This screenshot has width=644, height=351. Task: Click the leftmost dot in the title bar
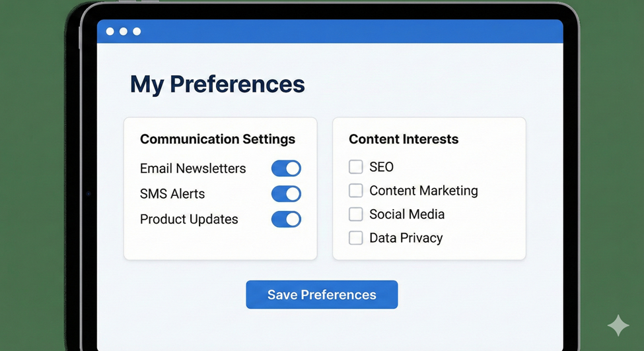[110, 32]
